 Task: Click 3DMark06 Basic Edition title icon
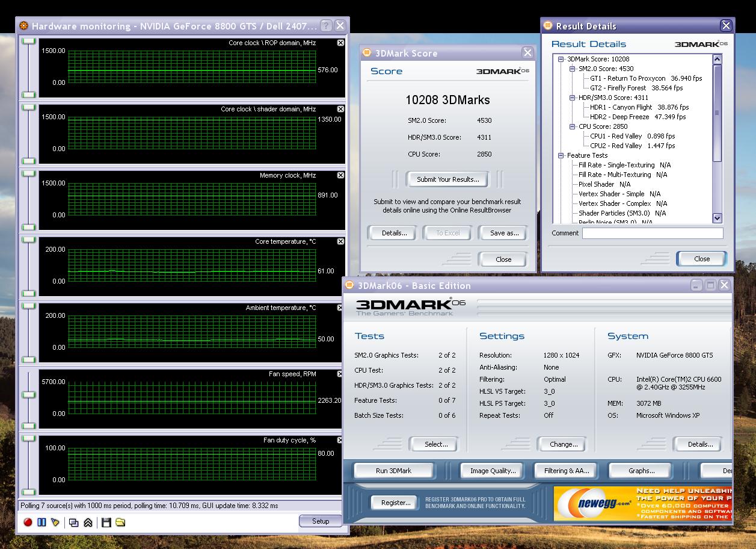tap(349, 285)
